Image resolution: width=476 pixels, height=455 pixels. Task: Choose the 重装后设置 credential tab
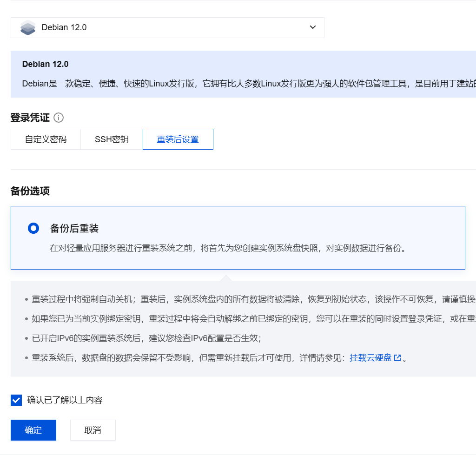(178, 139)
